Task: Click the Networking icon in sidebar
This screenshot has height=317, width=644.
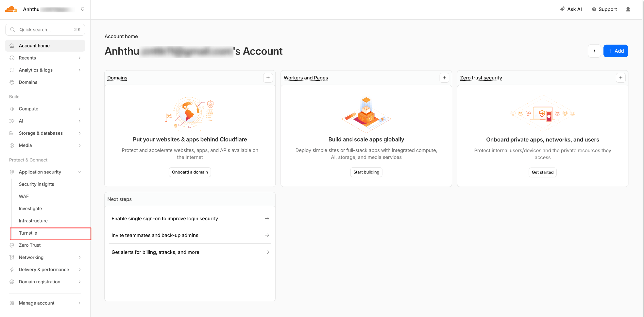Action: pyautogui.click(x=12, y=258)
